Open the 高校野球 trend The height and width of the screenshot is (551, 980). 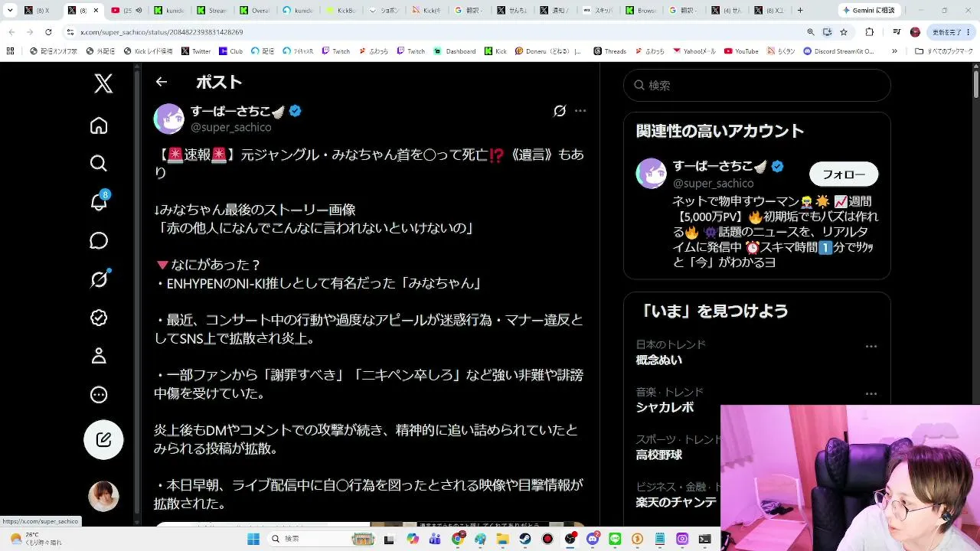pos(659,455)
